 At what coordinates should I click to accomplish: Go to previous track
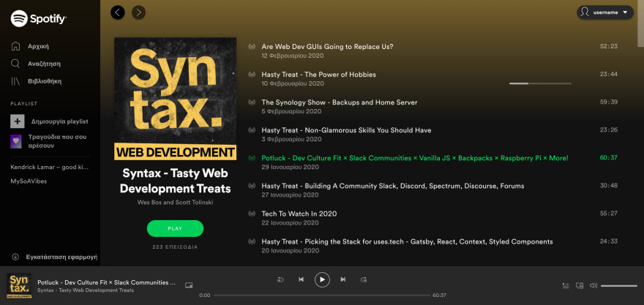click(301, 279)
